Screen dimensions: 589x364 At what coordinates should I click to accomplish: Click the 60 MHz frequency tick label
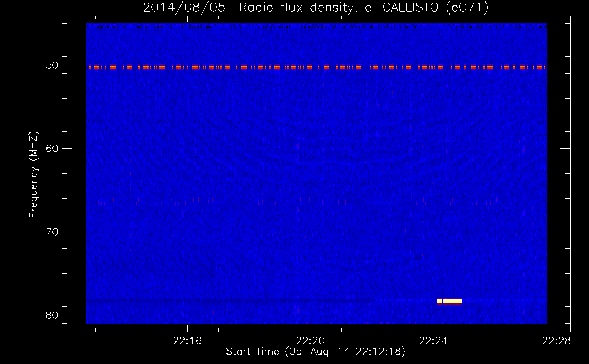pyautogui.click(x=52, y=149)
